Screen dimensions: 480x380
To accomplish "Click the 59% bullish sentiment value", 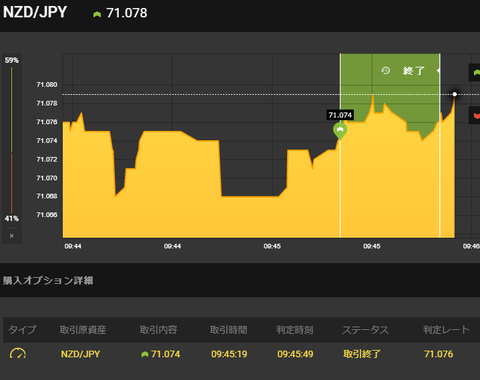I will pos(12,60).
